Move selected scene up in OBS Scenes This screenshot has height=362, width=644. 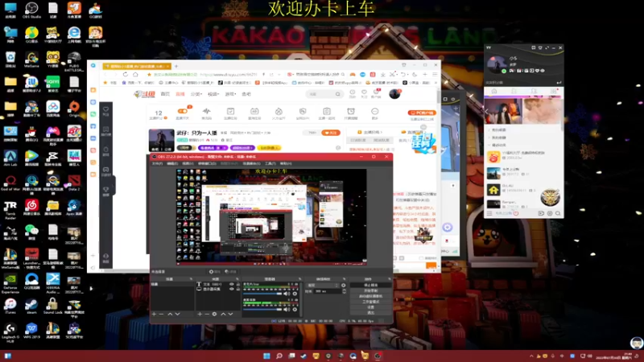(170, 314)
